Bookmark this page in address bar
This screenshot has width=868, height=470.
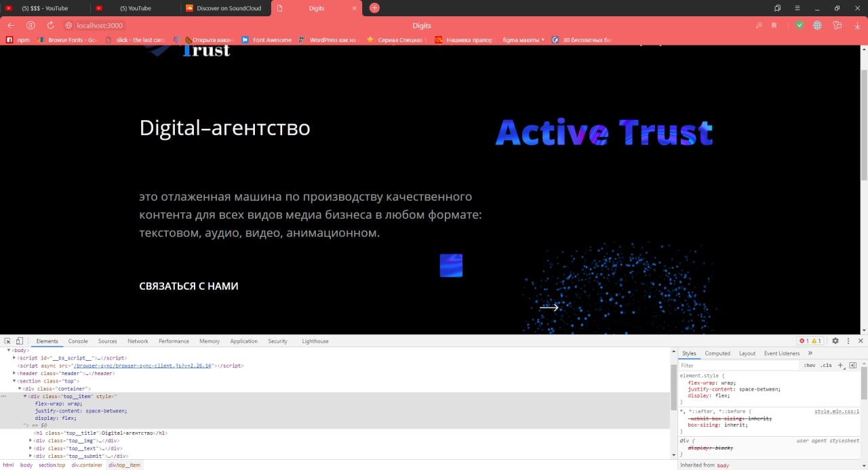(x=774, y=25)
